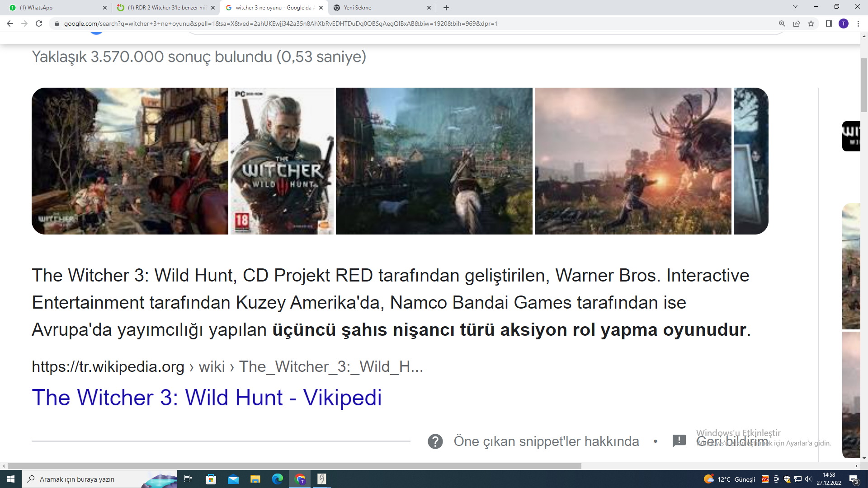Click the horizontal scrollbar at page bottom
This screenshot has height=488, width=868.
click(294, 466)
